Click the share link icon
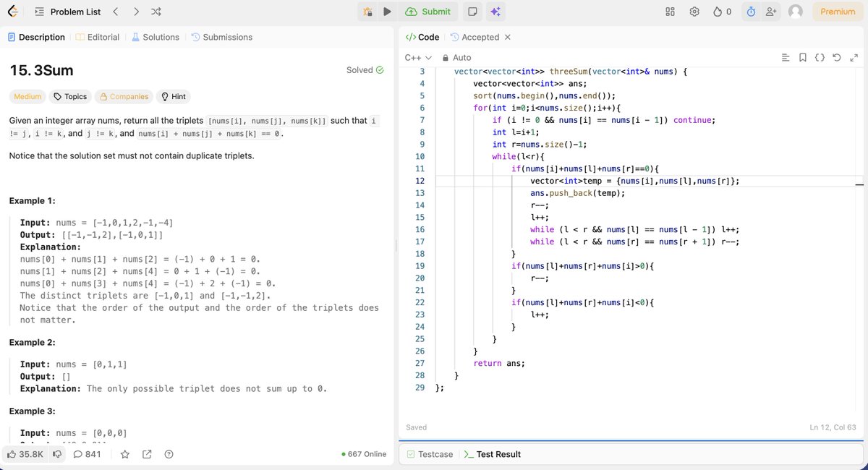Image resolution: width=868 pixels, height=470 pixels. (x=147, y=454)
